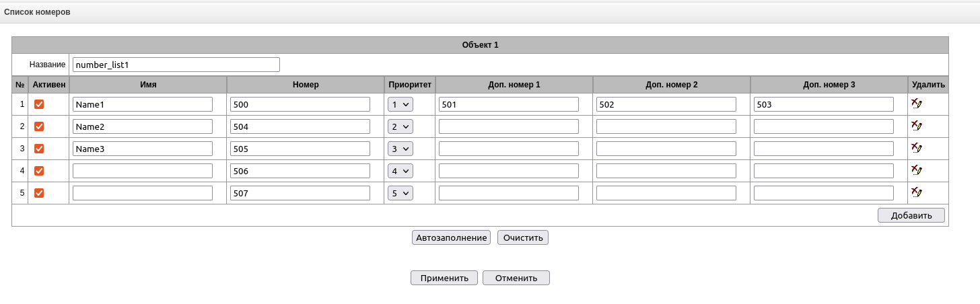Viewport: 980px width, 304px height.
Task: Click the Очистить button
Action: pyautogui.click(x=522, y=237)
